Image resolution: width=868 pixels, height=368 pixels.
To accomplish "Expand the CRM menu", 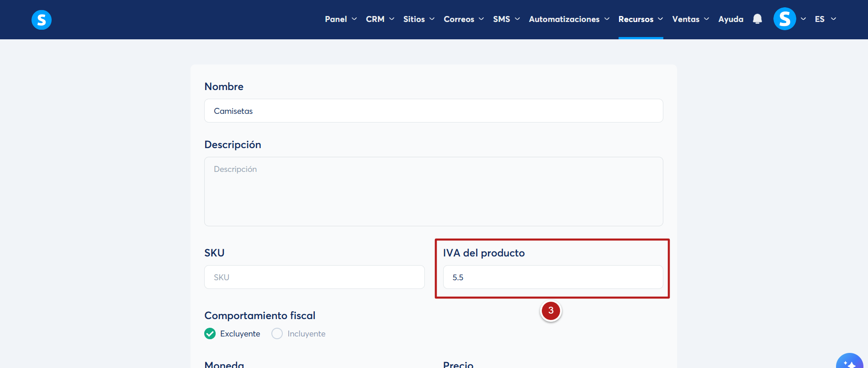I will (380, 19).
